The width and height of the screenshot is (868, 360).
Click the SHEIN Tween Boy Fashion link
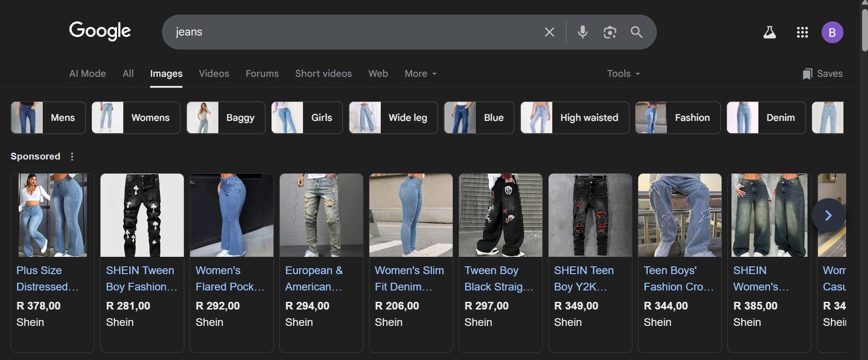coord(141,279)
